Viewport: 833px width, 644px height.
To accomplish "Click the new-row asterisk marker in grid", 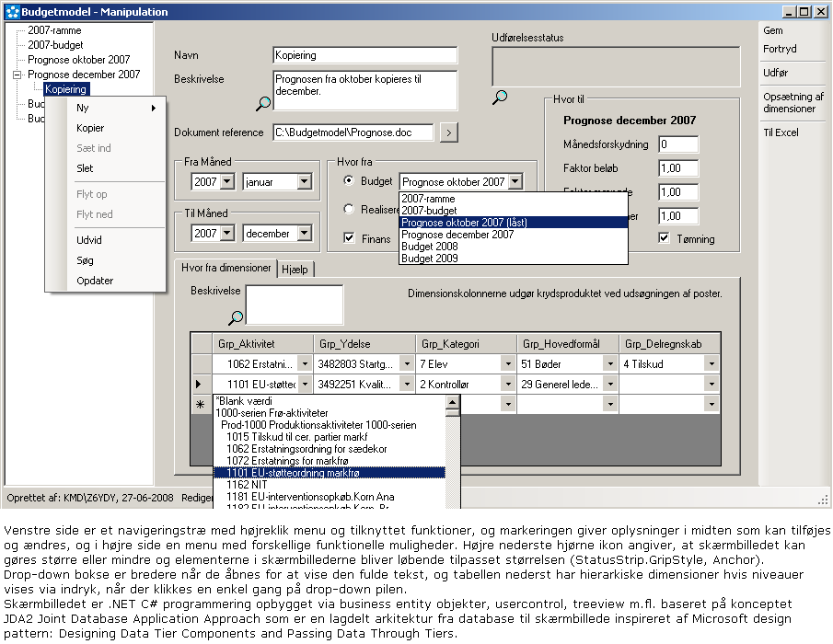I will pos(201,404).
